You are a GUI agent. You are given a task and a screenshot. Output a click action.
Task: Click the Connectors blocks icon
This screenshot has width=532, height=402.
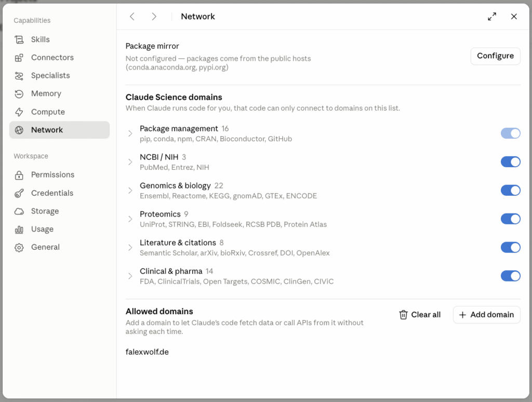(19, 58)
